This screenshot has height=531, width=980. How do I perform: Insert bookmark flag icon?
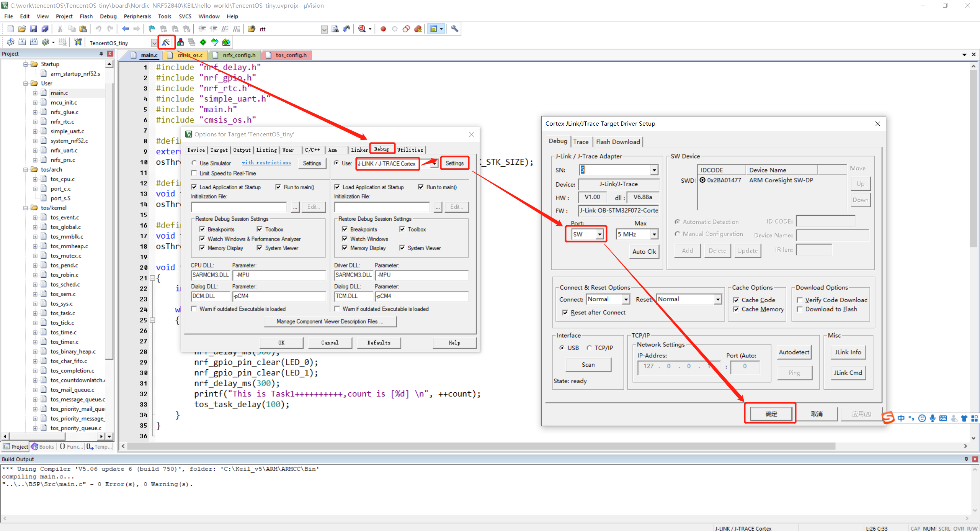(152, 29)
